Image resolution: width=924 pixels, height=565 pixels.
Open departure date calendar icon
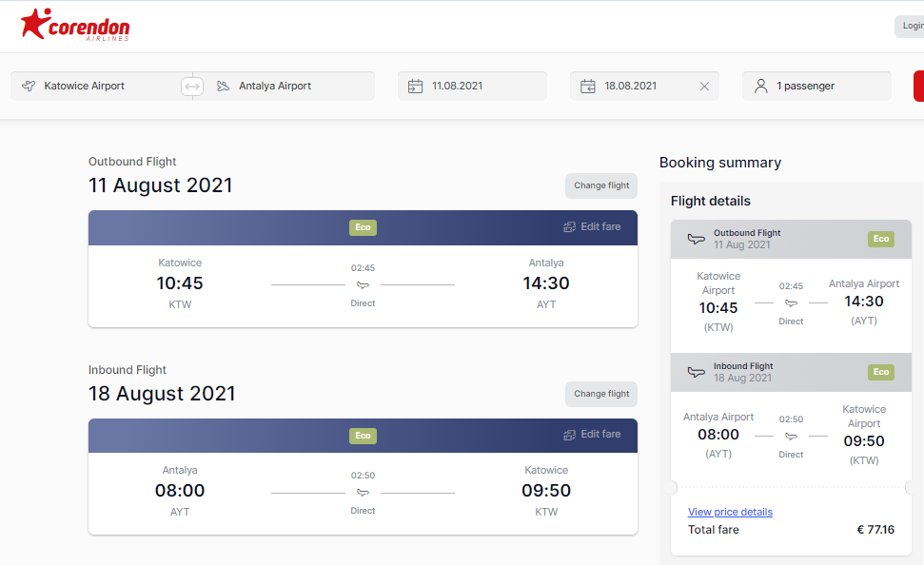pos(416,86)
